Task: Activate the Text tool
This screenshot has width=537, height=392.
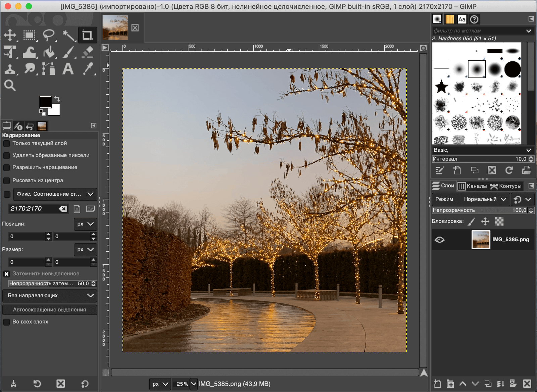Action: pyautogui.click(x=68, y=69)
